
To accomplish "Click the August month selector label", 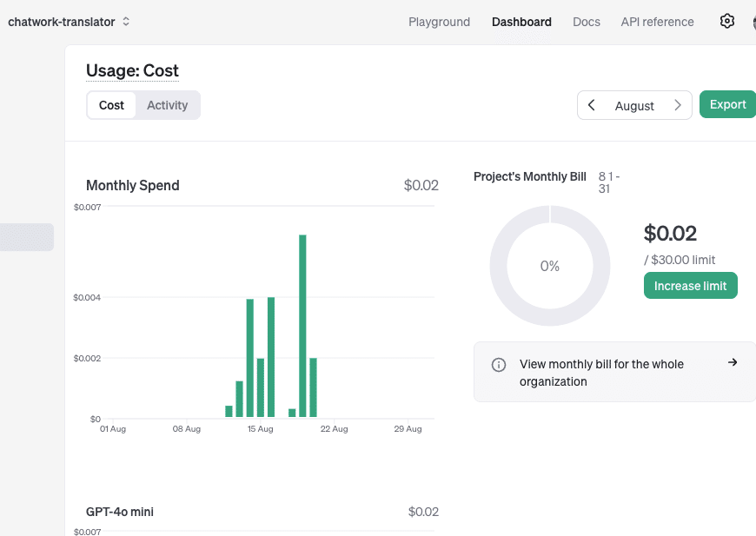I will [x=634, y=105].
